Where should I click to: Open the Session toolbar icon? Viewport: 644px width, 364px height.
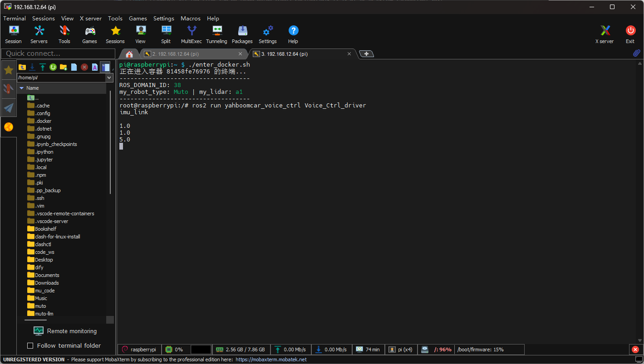(x=14, y=34)
